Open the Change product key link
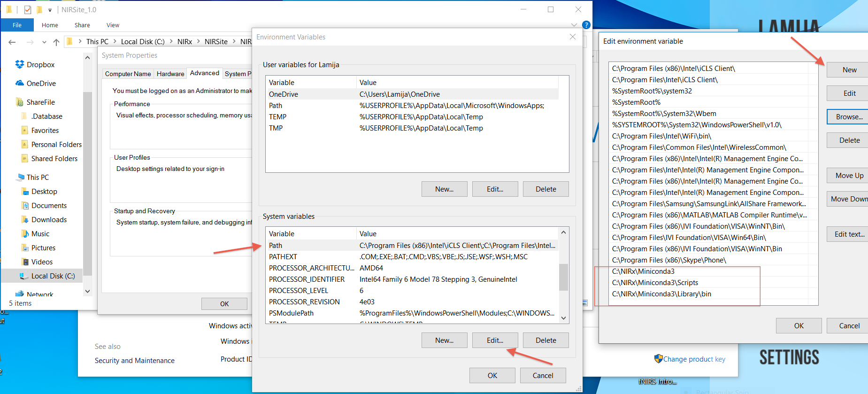868x394 pixels. click(694, 359)
